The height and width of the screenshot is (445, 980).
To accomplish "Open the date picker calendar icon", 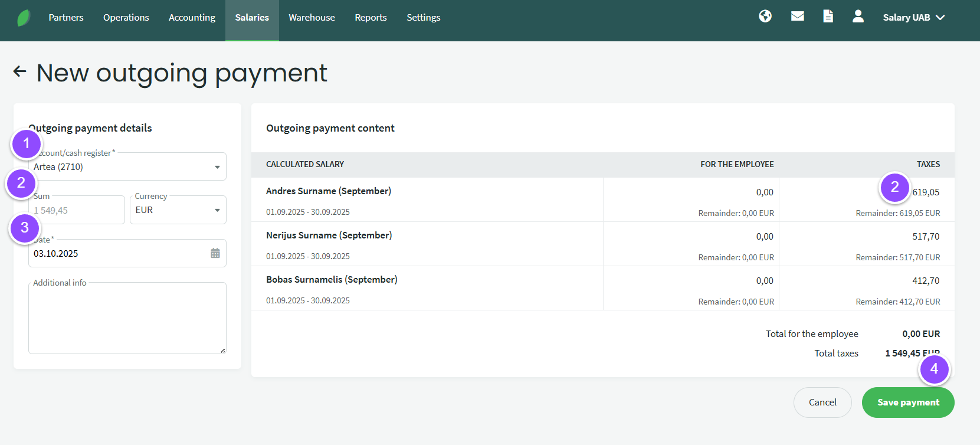I will 215,253.
